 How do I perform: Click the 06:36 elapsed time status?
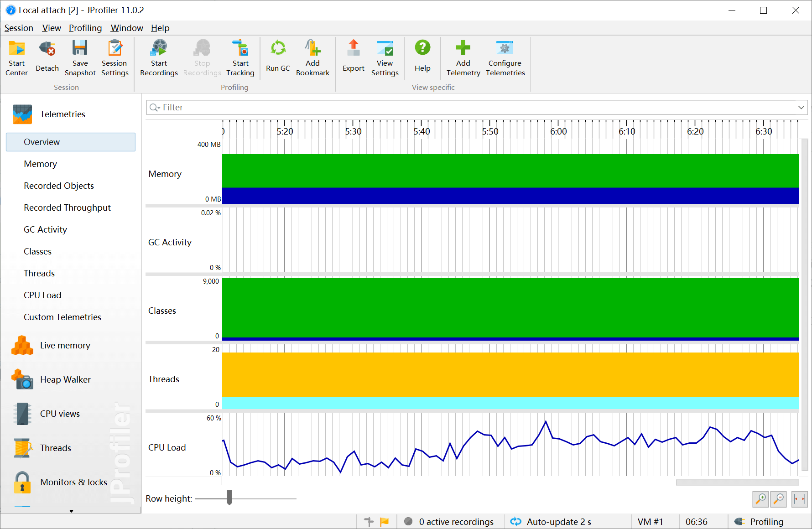pyautogui.click(x=697, y=522)
